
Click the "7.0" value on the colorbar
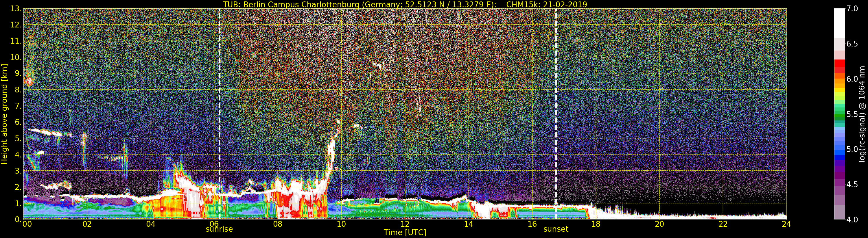[x=852, y=9]
